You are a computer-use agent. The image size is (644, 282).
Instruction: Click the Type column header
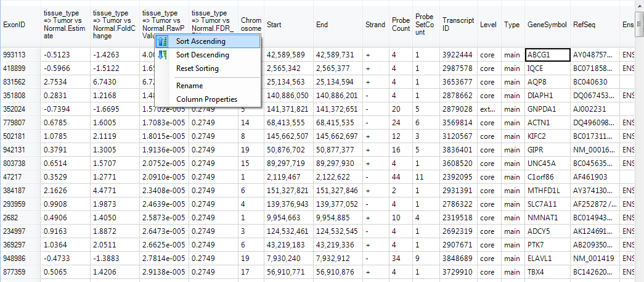pyautogui.click(x=513, y=25)
